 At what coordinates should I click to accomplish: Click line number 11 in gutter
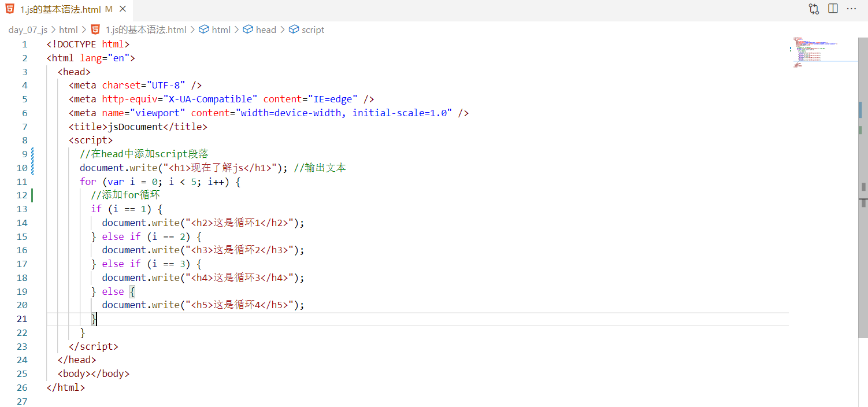[22, 182]
